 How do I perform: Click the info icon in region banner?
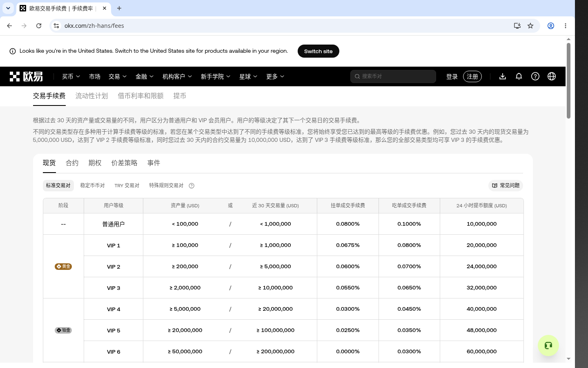point(13,51)
